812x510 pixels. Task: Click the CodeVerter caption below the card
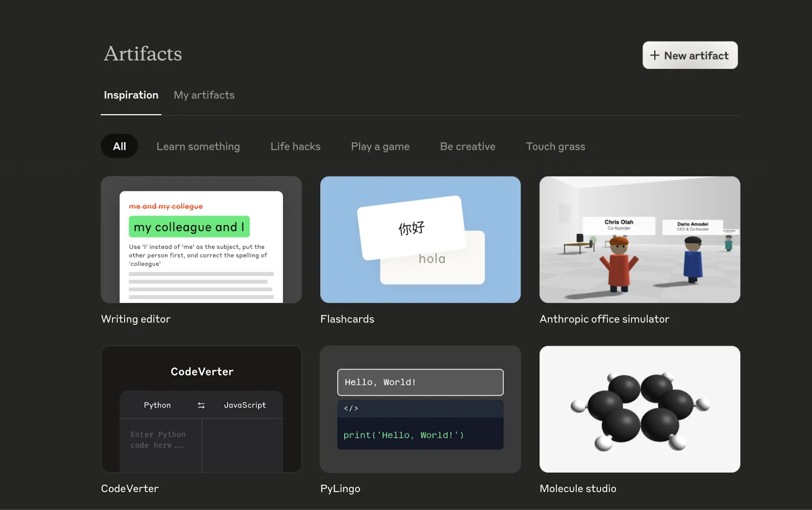click(129, 489)
